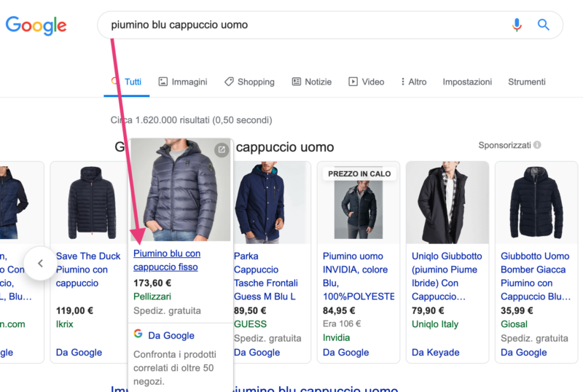Click the Uniqlo Giubbotto jacket thumbnail
Image resolution: width=583 pixels, height=392 pixels.
[x=447, y=202]
